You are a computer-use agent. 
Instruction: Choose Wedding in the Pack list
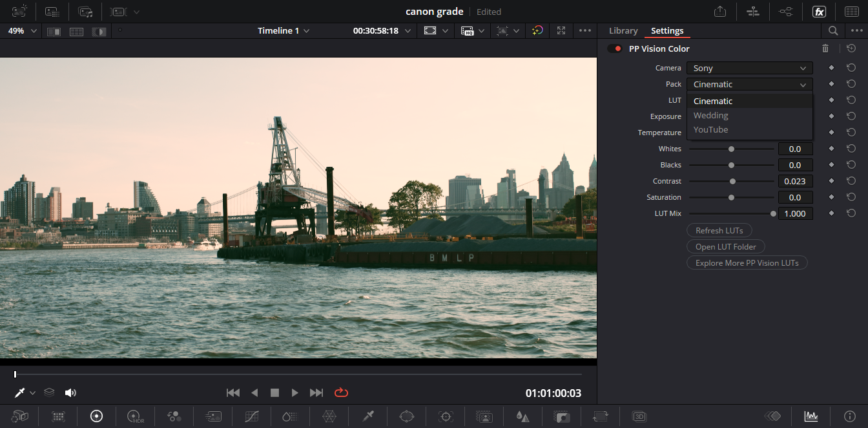(x=749, y=115)
